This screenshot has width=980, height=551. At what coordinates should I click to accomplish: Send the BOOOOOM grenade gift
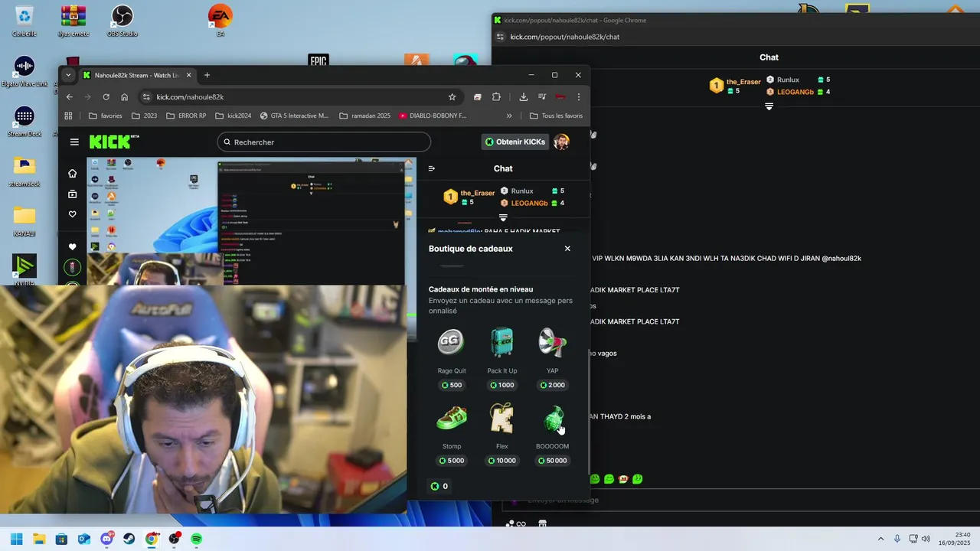(552, 434)
